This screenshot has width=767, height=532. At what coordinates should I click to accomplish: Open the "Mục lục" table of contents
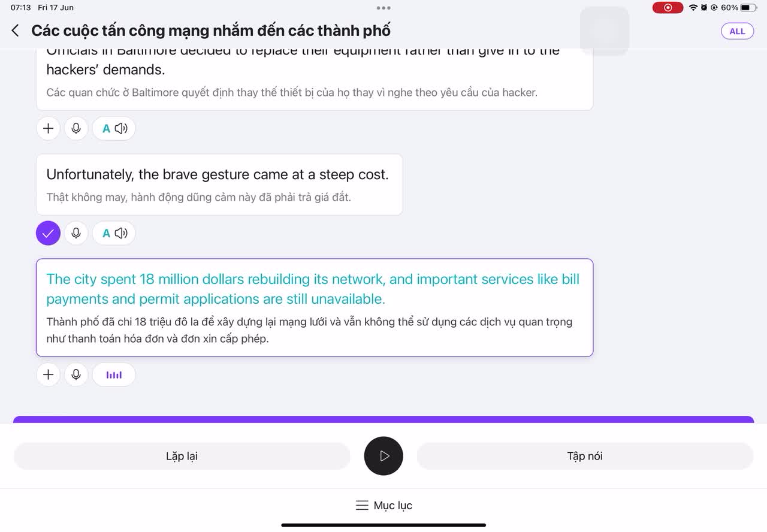pyautogui.click(x=383, y=506)
